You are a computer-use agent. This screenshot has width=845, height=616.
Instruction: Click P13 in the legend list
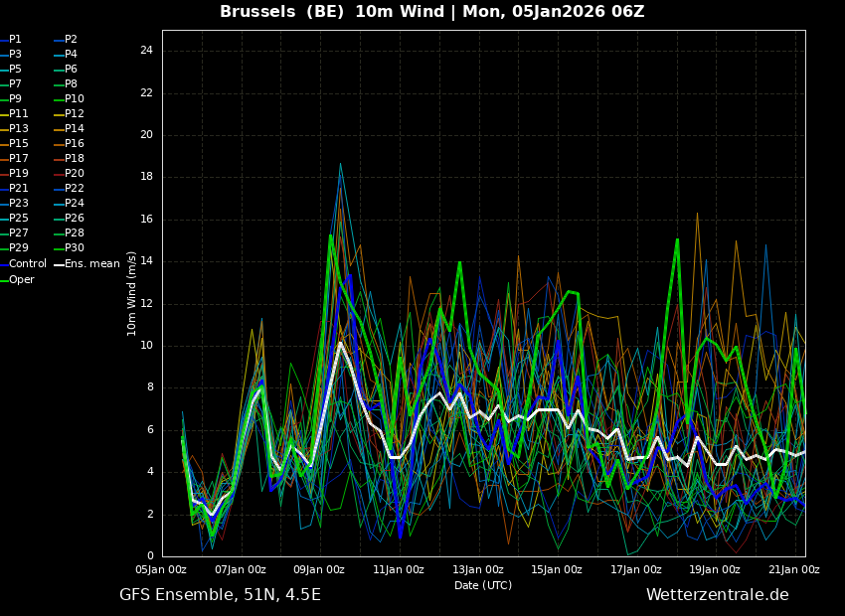coord(14,129)
